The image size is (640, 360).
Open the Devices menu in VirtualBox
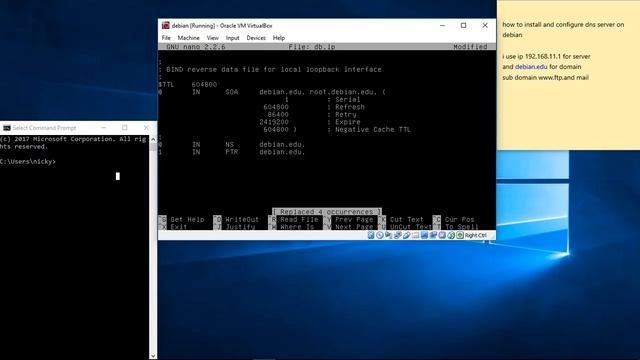click(256, 38)
